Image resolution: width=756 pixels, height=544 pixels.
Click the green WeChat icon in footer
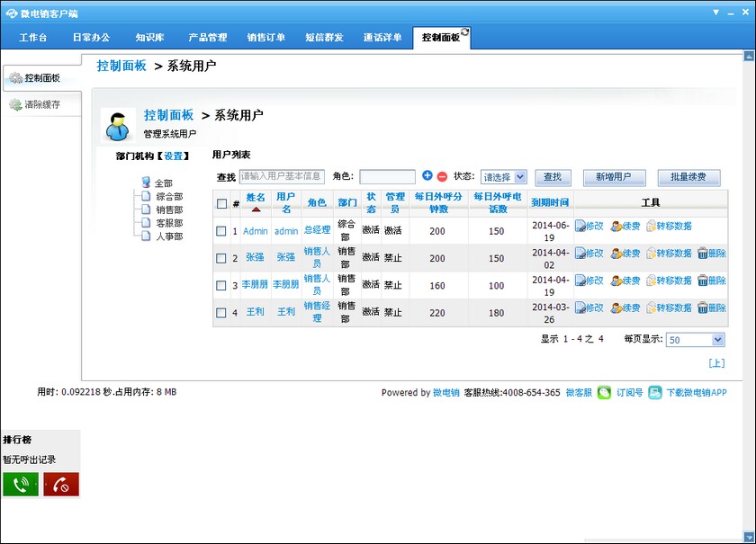click(x=604, y=393)
